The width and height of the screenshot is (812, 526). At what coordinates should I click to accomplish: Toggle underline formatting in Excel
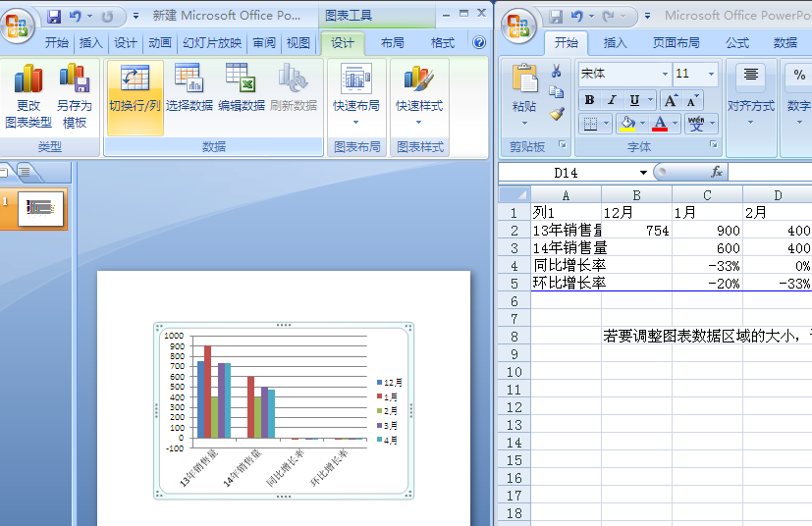634,100
